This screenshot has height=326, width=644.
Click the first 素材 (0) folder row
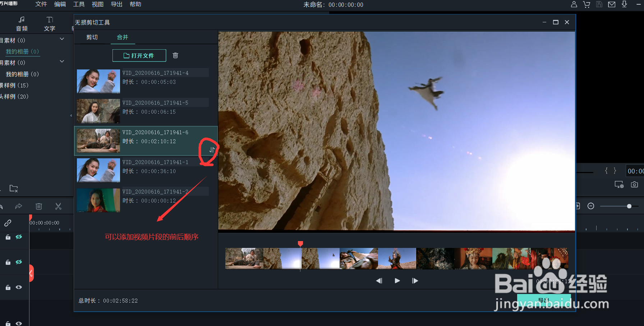pos(33,40)
